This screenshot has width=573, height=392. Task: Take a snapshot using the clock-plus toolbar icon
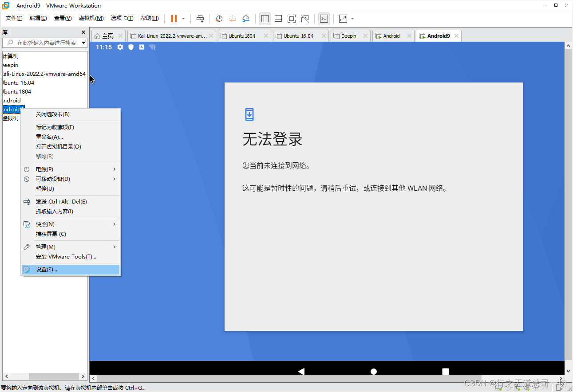pyautogui.click(x=219, y=19)
